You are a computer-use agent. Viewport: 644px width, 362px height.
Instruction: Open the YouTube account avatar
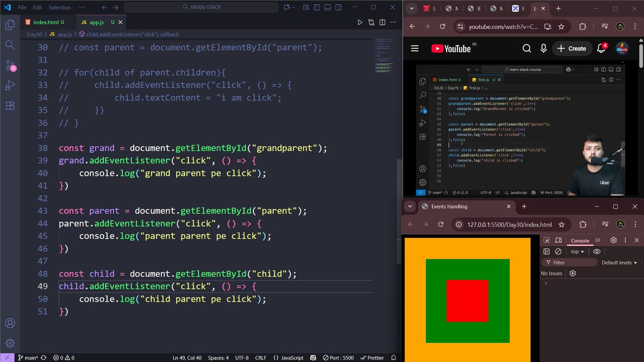[621, 48]
